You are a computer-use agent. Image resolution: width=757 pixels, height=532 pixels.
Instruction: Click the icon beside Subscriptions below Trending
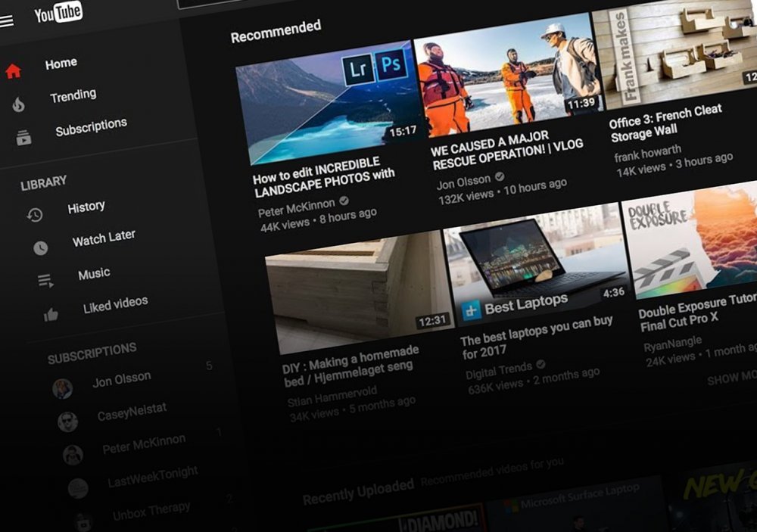pyautogui.click(x=23, y=138)
